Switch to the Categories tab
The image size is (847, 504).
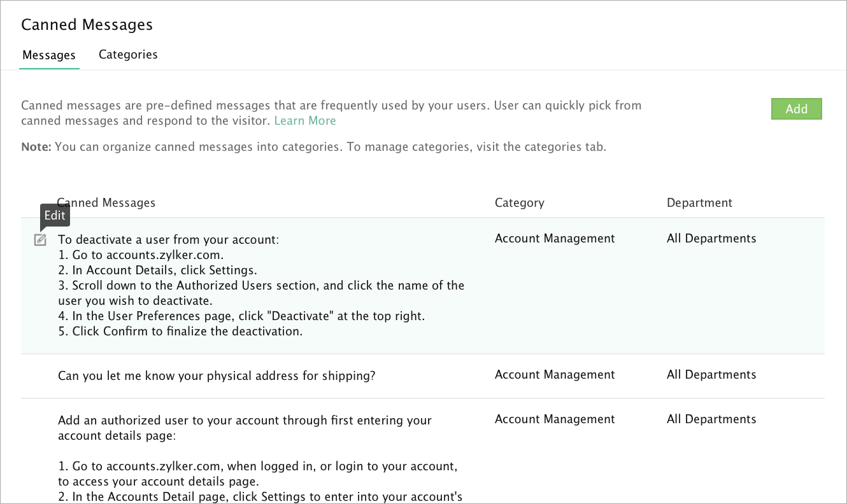point(128,55)
